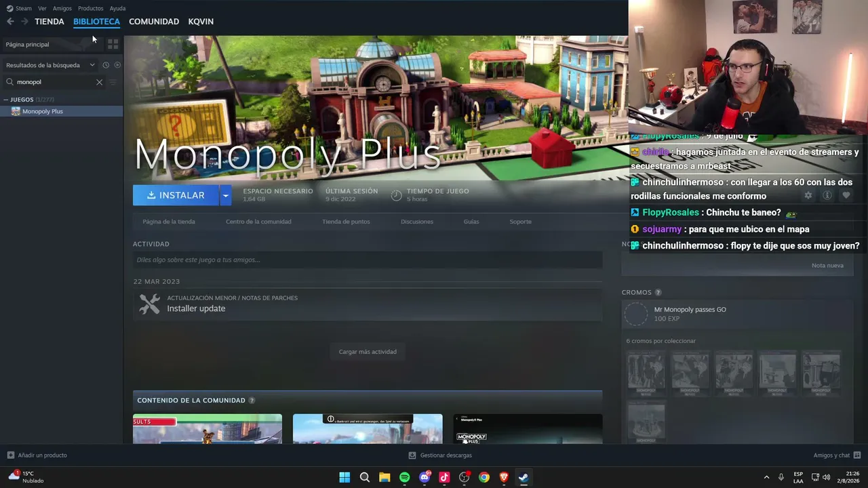Open the Ayuda menu
The image size is (868, 488).
click(x=117, y=8)
